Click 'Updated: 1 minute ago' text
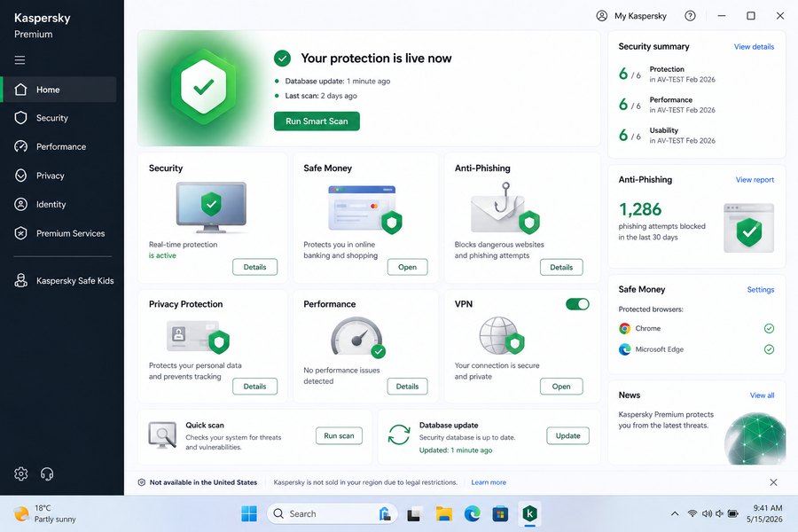Image resolution: width=798 pixels, height=532 pixels. click(x=456, y=450)
